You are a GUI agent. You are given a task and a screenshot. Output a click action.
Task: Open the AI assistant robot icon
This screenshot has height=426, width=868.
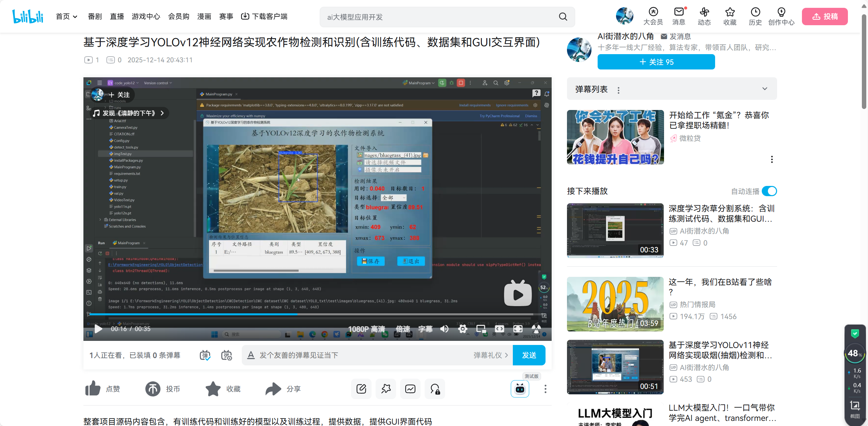coord(520,389)
